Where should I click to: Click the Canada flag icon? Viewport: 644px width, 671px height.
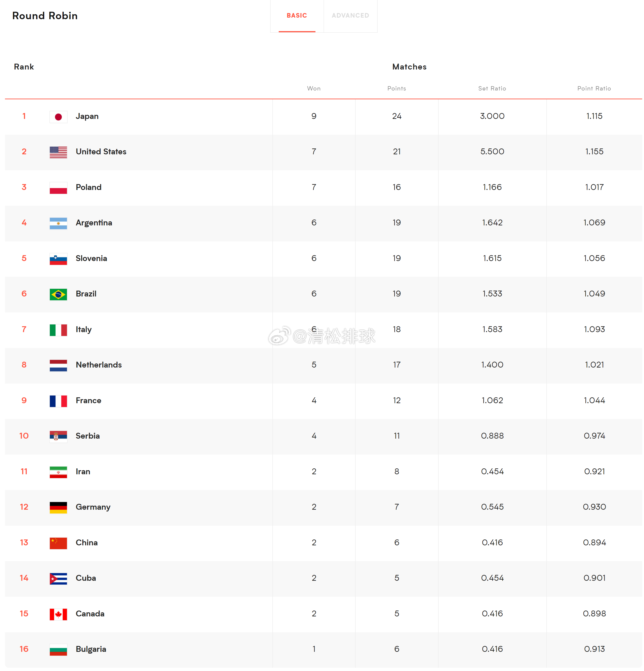coord(58,614)
